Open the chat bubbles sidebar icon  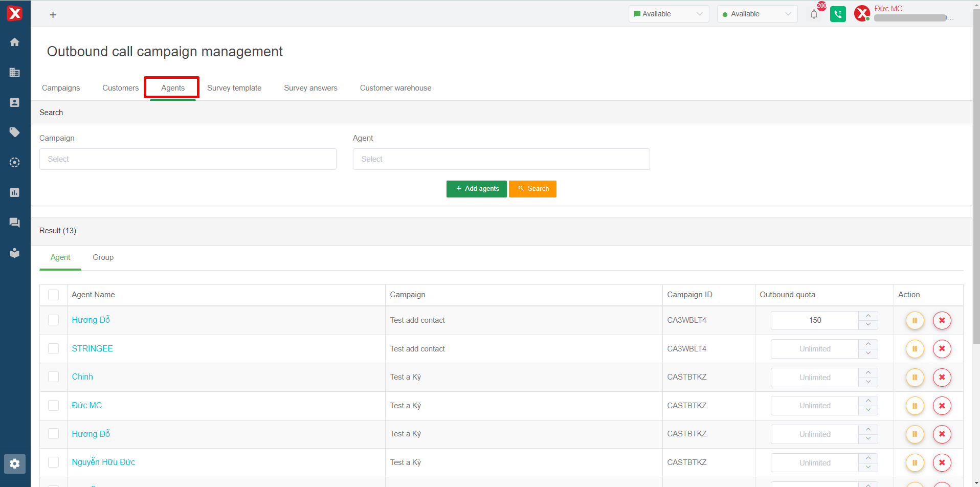tap(15, 223)
